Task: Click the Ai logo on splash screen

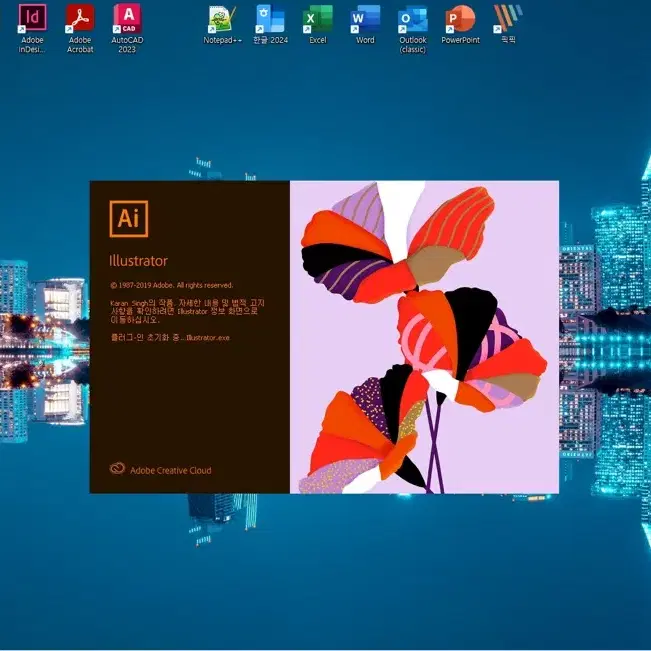Action: (x=129, y=219)
